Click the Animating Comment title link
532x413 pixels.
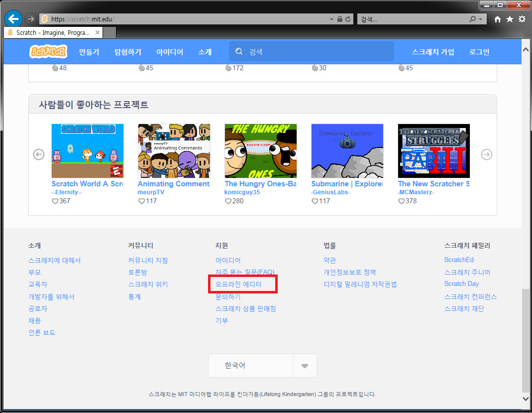(x=174, y=184)
